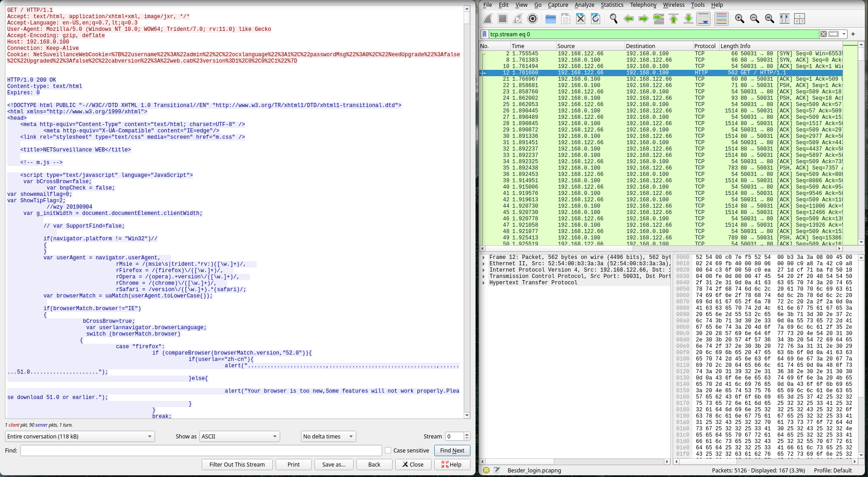Start capturing packets with the shark fin icon

click(488, 19)
